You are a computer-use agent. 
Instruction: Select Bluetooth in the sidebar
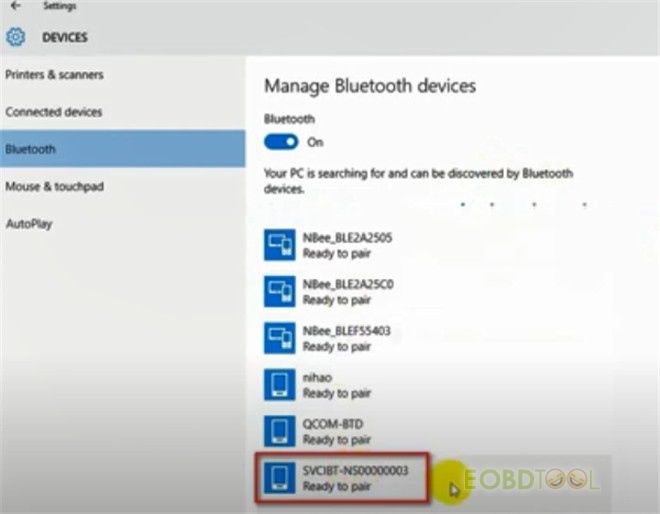tap(31, 149)
